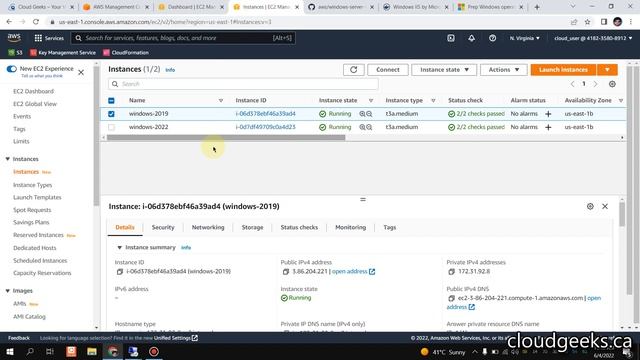The image size is (640, 360).
Task: Switch to the Networking tab
Action: point(208,227)
